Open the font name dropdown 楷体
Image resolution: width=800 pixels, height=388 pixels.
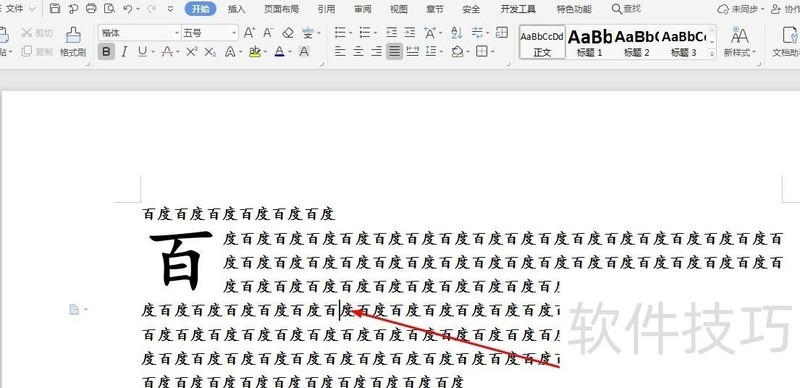pyautogui.click(x=140, y=33)
